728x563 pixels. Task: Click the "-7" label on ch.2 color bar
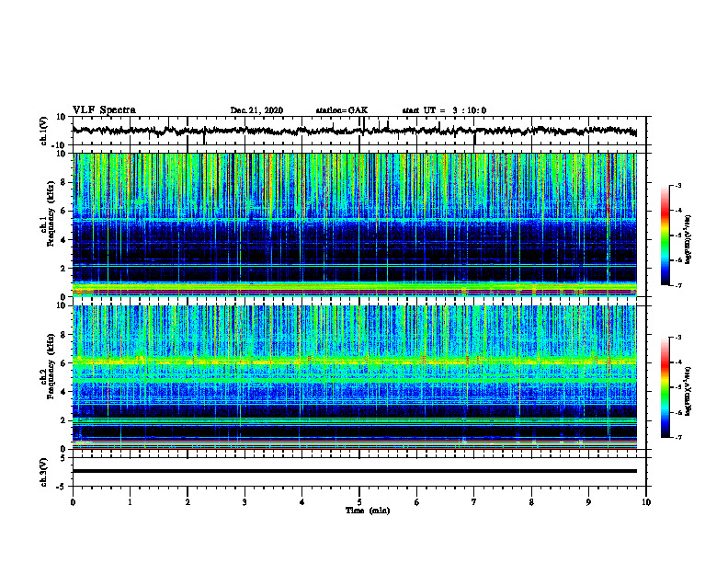coord(678,438)
